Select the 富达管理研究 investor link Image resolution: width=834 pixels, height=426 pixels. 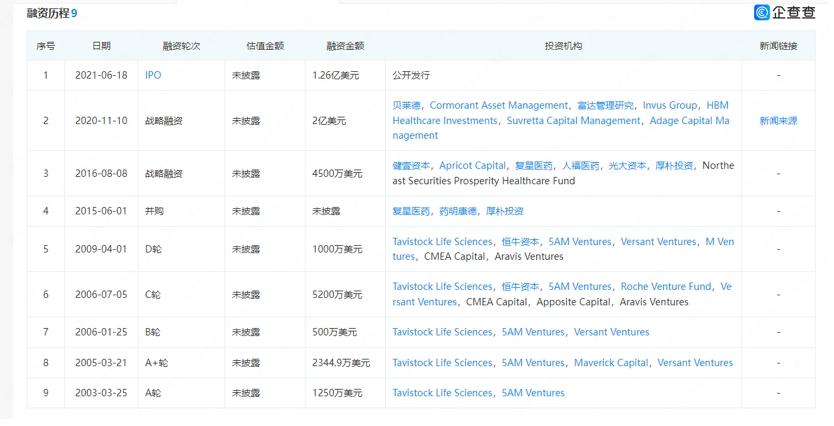click(x=606, y=105)
